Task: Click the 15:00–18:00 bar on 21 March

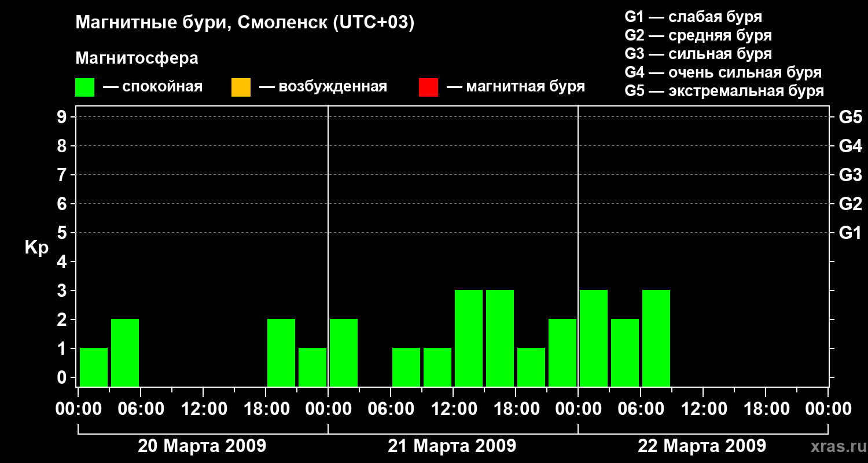Action: click(x=500, y=338)
